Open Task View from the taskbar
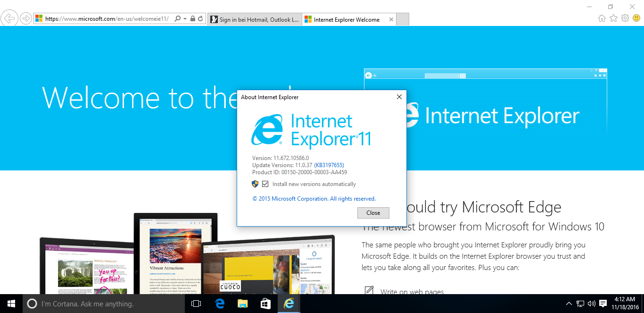This screenshot has height=313, width=644. pyautogui.click(x=196, y=304)
